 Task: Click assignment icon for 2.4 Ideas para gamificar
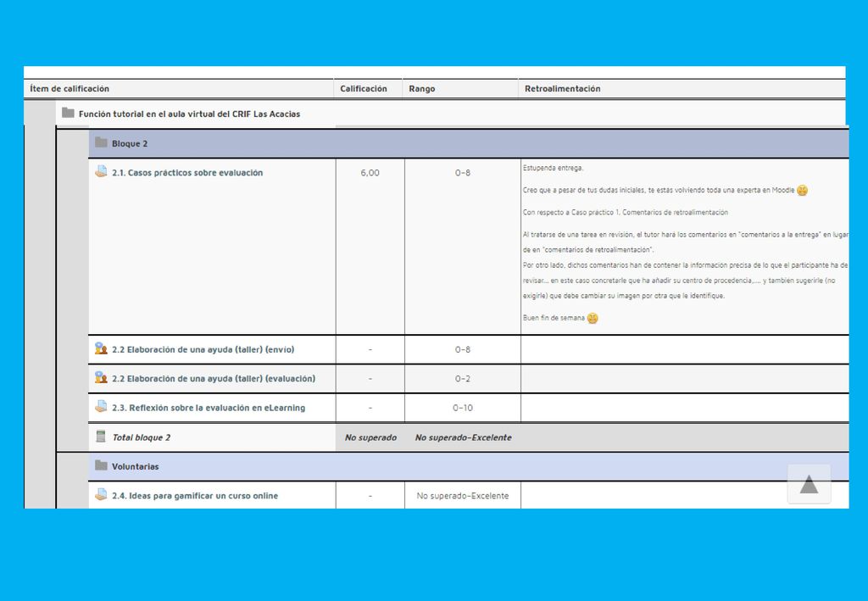click(x=101, y=495)
